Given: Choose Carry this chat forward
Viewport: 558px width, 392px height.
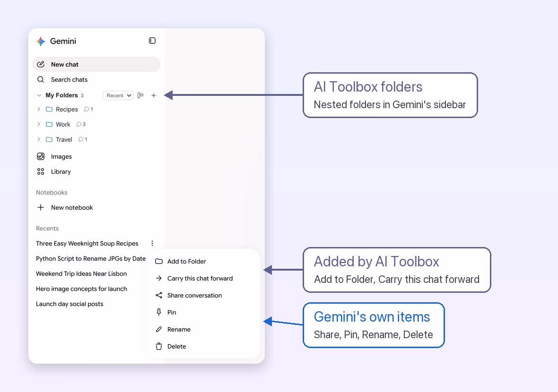Looking at the screenshot, I should pyautogui.click(x=203, y=279).
